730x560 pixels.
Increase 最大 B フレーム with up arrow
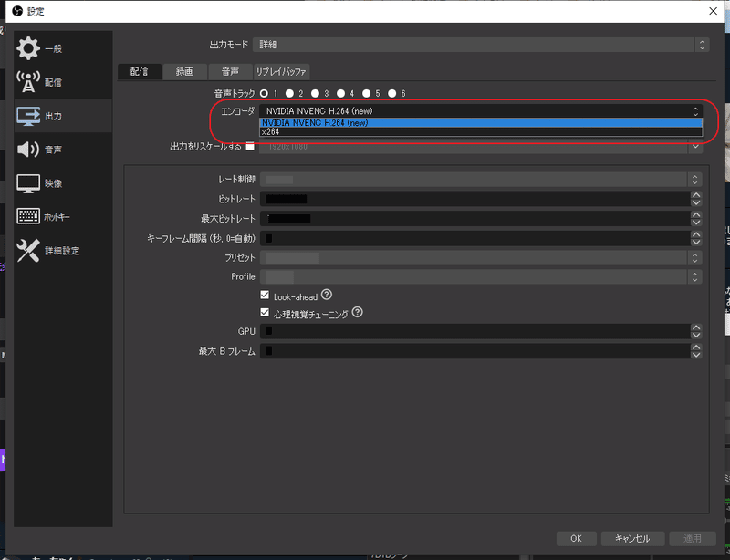pyautogui.click(x=696, y=347)
